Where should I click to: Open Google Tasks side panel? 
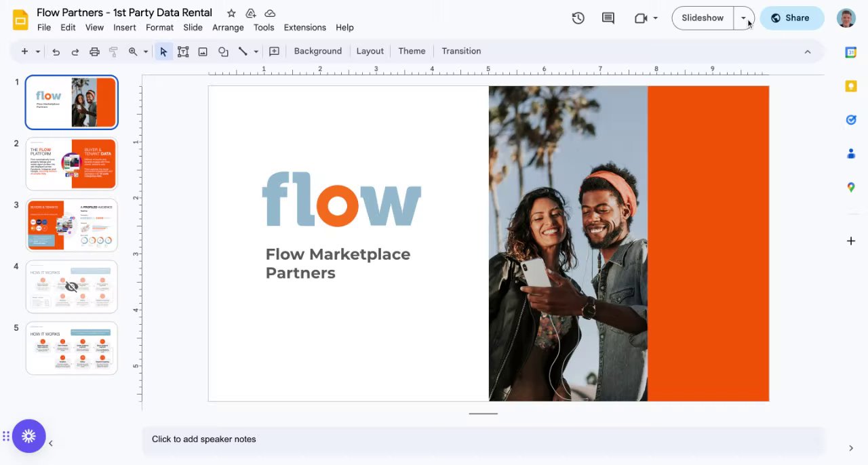(851, 119)
